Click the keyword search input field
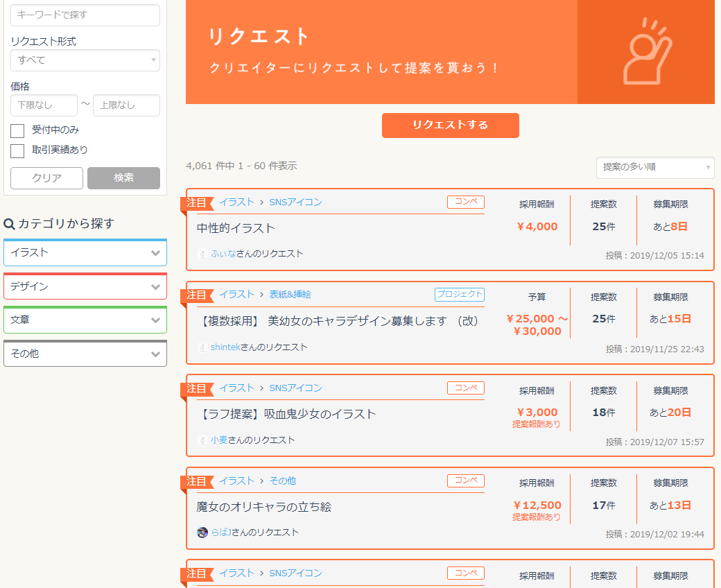 pos(85,15)
